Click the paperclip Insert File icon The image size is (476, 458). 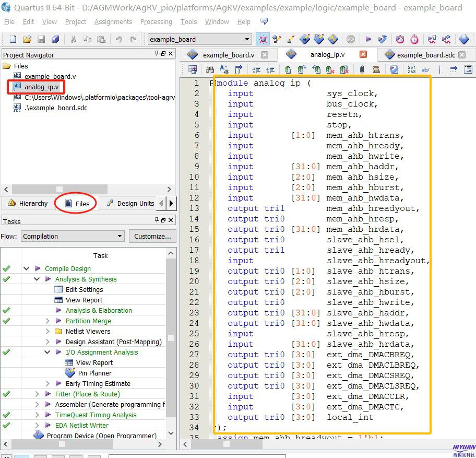[362, 69]
